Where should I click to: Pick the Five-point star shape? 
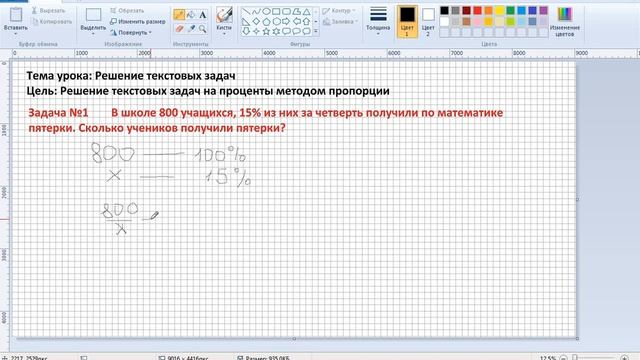(266, 31)
